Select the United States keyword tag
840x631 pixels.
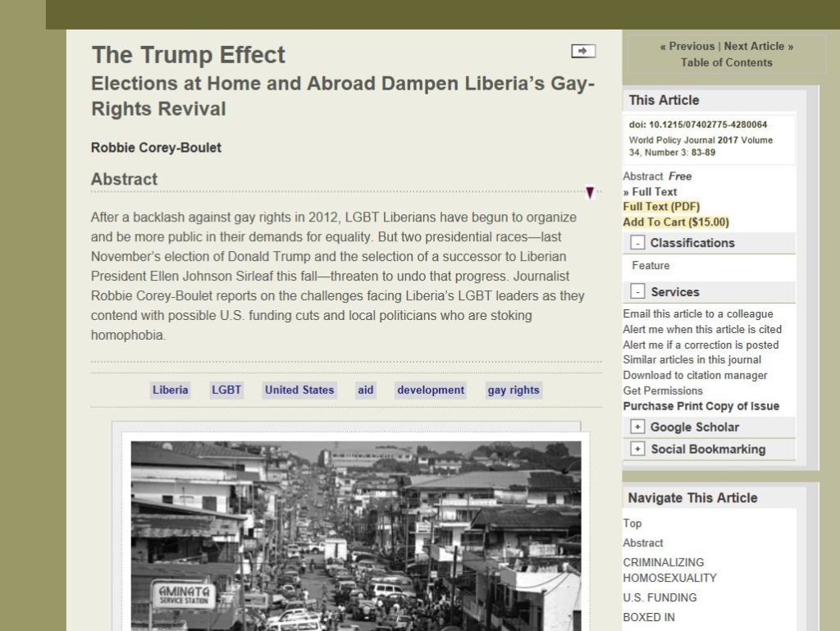(x=299, y=390)
